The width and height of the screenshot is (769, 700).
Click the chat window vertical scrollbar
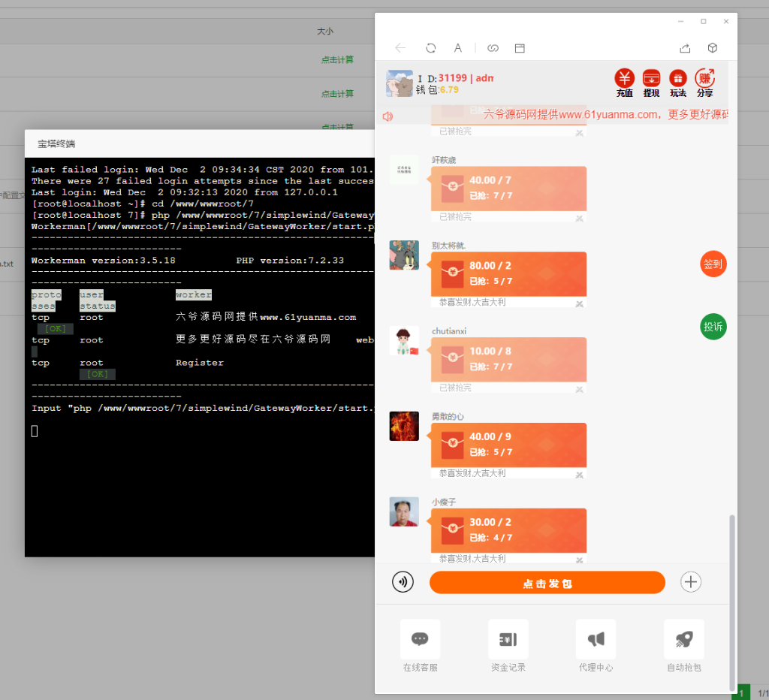tap(732, 603)
